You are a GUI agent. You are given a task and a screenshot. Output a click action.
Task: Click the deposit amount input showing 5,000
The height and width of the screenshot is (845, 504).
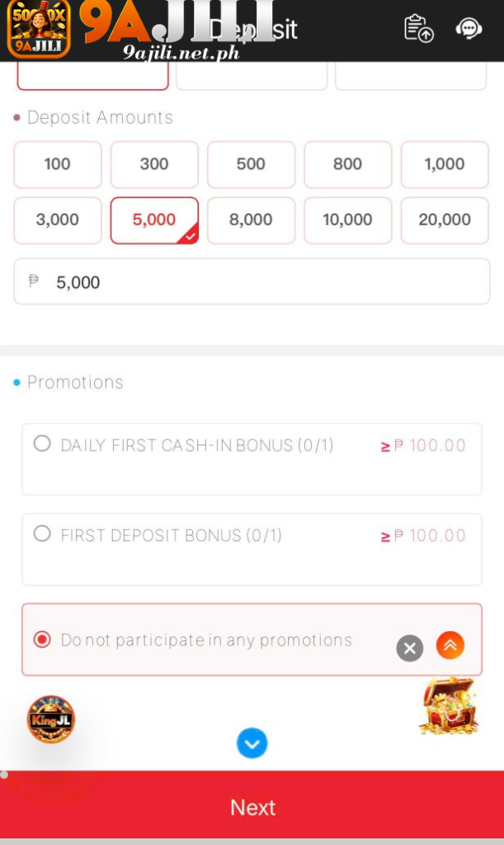252,281
